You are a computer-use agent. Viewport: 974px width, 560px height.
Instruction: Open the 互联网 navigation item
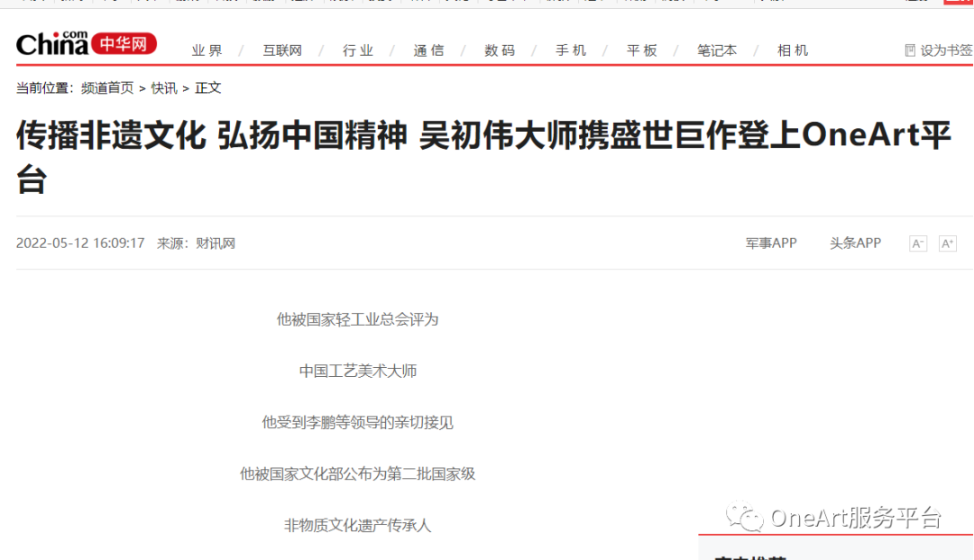coord(282,50)
